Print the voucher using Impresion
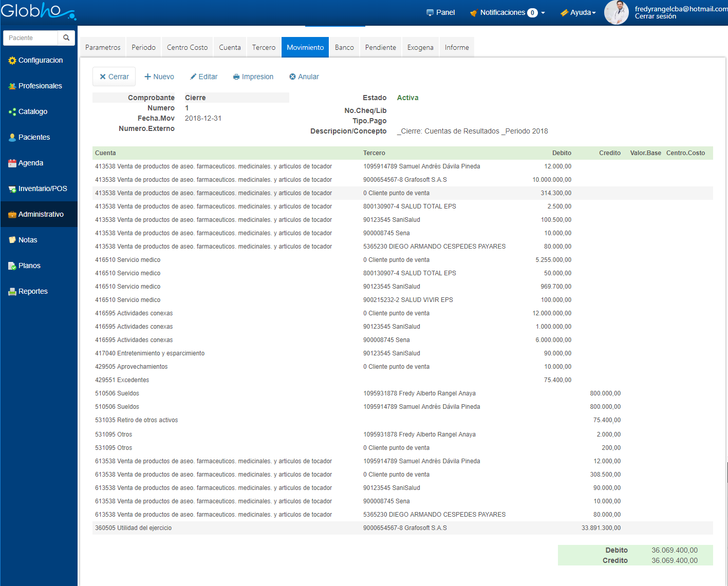This screenshot has height=586, width=728. point(253,77)
